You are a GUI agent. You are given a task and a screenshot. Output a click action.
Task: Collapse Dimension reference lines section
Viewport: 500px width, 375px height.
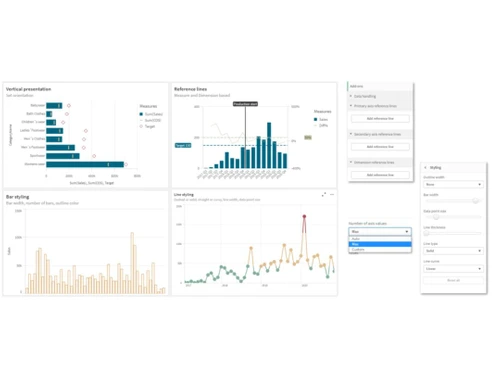pos(351,162)
